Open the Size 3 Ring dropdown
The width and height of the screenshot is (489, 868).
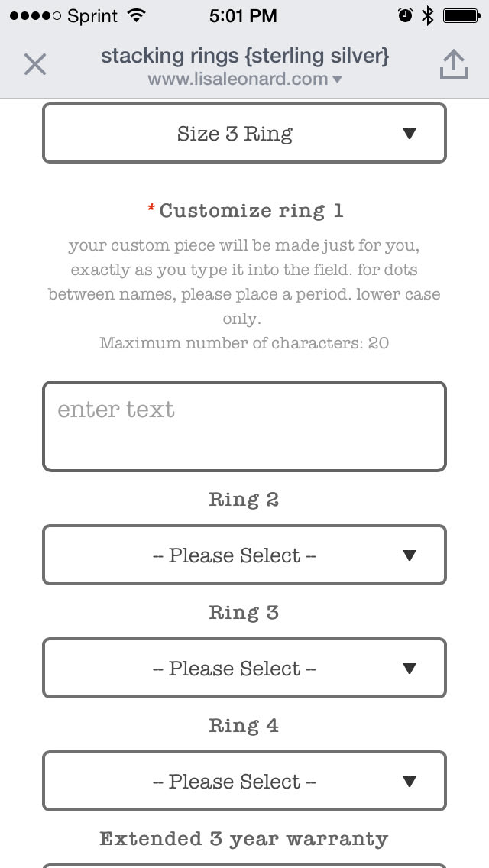(244, 134)
